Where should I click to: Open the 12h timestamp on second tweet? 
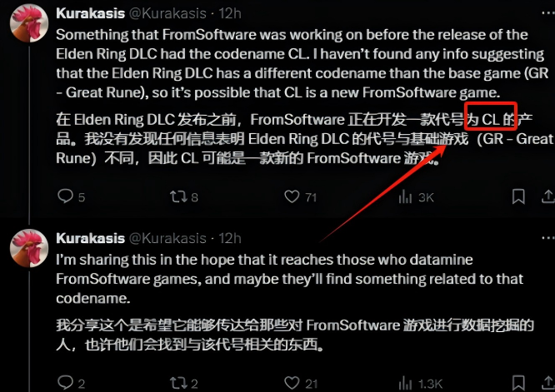click(x=230, y=238)
